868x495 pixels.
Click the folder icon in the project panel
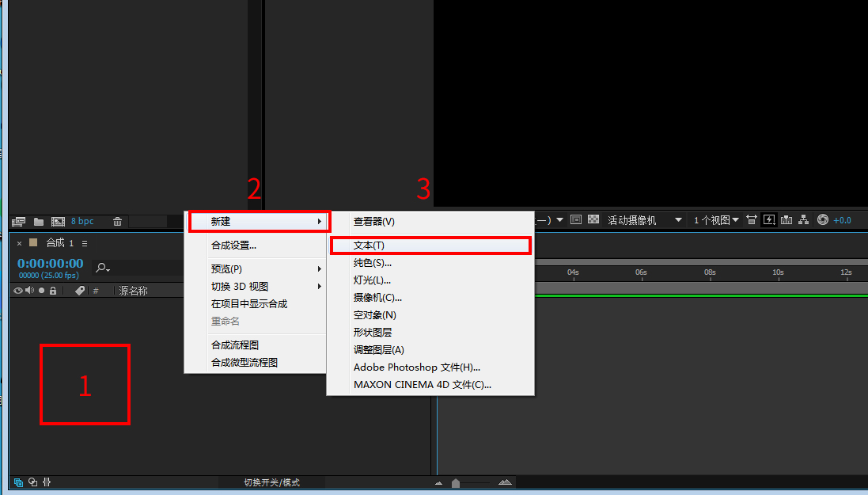[39, 221]
